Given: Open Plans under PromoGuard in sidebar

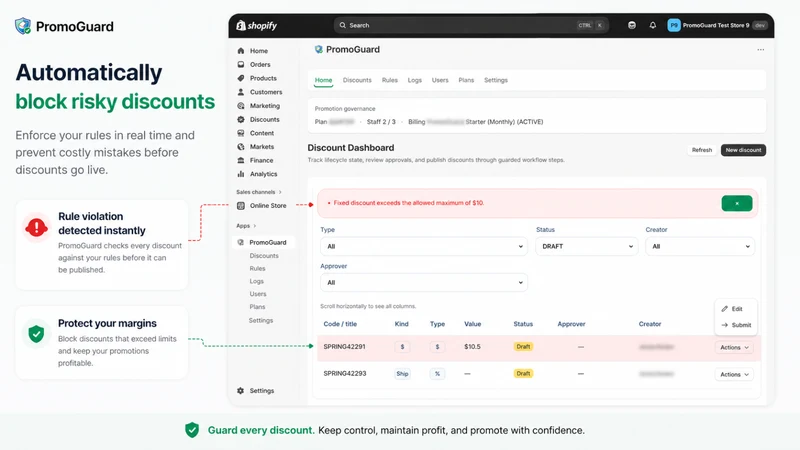Looking at the screenshot, I should click(x=257, y=307).
